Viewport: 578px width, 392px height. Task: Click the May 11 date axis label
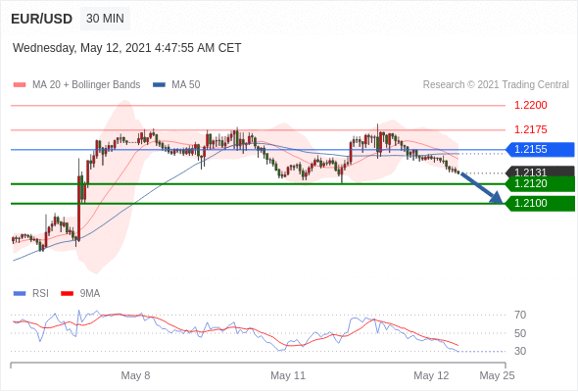(x=288, y=375)
